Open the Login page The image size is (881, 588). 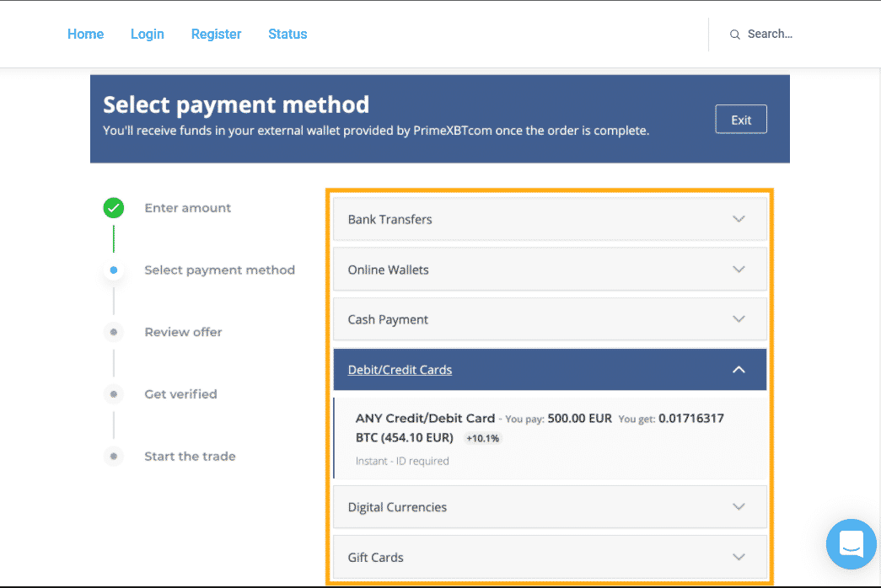tap(148, 35)
